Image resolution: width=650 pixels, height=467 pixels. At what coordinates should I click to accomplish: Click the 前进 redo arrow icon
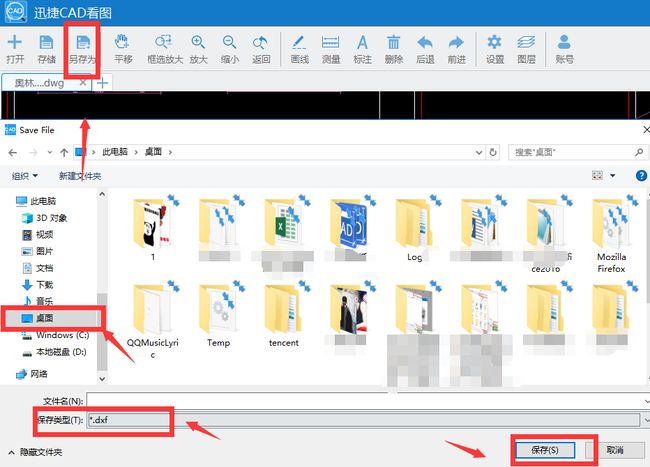click(x=456, y=49)
